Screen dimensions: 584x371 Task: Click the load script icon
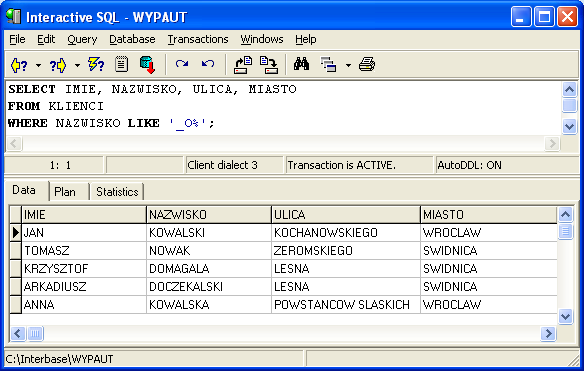243,65
